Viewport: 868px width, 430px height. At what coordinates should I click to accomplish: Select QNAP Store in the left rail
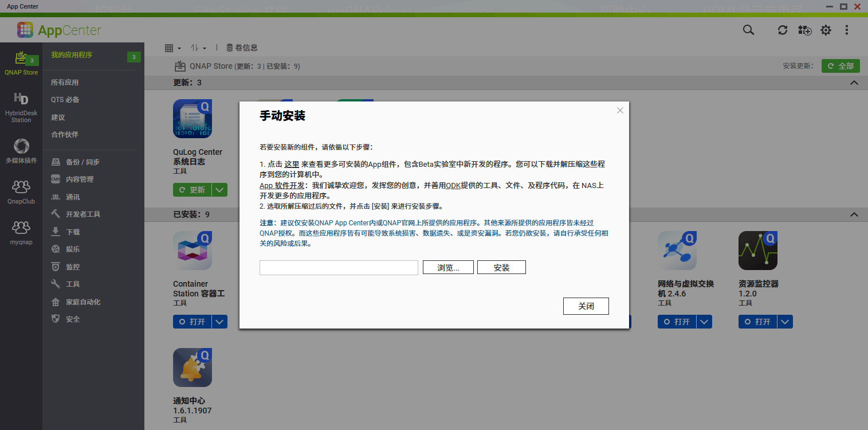(x=21, y=63)
